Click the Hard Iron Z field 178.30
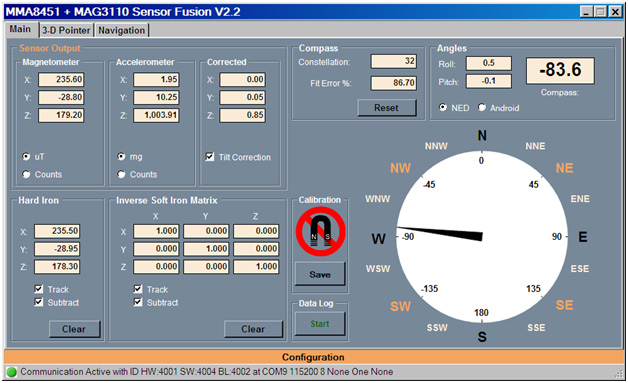Screen dimensions: 628x383 tap(57, 267)
